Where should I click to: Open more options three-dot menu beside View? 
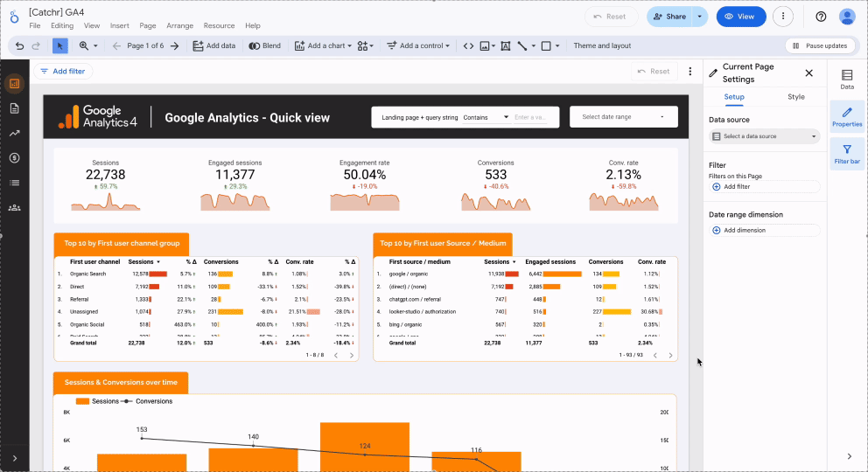pyautogui.click(x=783, y=17)
